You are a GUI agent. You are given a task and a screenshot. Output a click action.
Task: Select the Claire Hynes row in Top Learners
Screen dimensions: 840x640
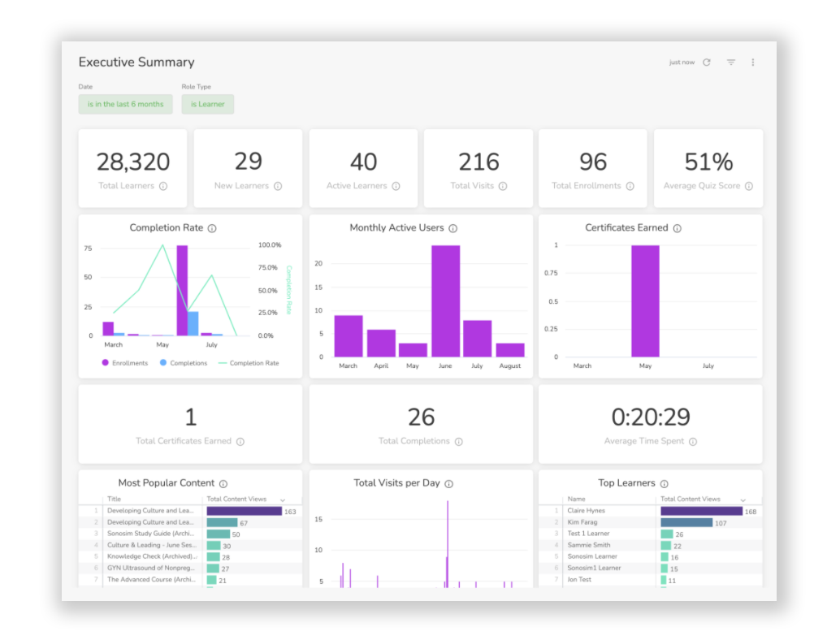(651, 511)
